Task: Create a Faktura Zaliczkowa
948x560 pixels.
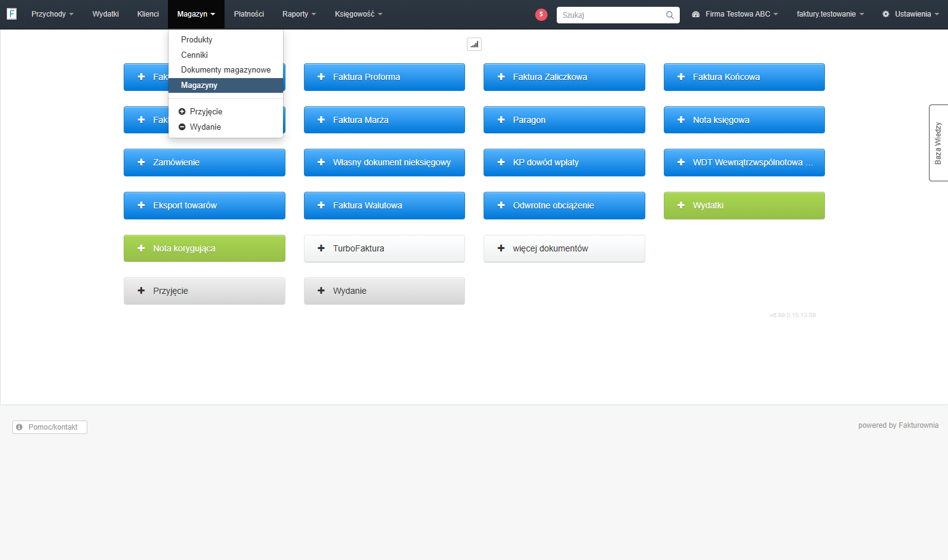Action: coord(564,77)
